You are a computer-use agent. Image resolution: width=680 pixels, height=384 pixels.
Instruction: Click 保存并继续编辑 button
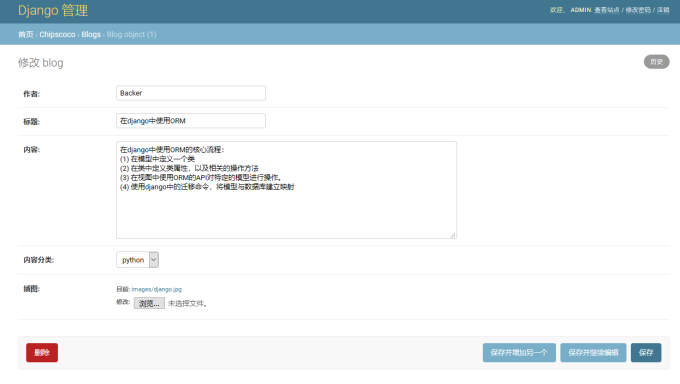coord(593,352)
